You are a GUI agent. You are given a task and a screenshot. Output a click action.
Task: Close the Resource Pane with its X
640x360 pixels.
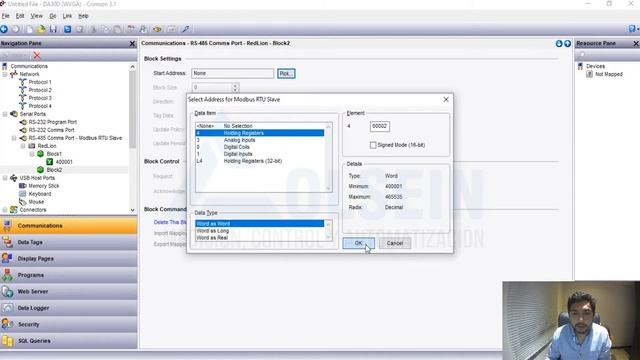636,43
